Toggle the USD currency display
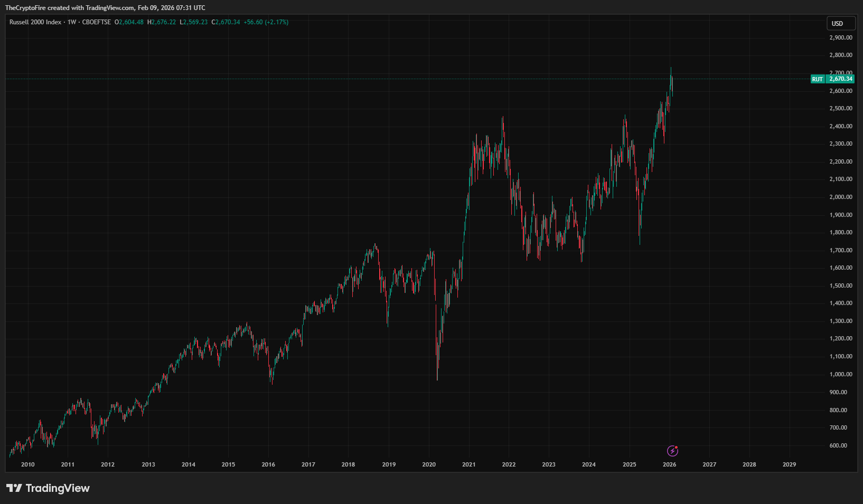863x504 pixels. tap(840, 23)
